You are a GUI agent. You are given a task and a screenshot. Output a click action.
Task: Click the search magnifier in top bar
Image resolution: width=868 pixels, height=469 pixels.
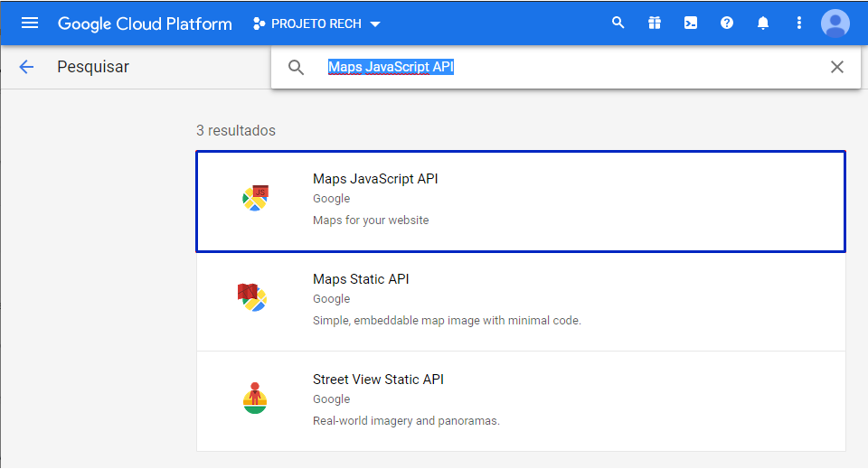(x=618, y=23)
